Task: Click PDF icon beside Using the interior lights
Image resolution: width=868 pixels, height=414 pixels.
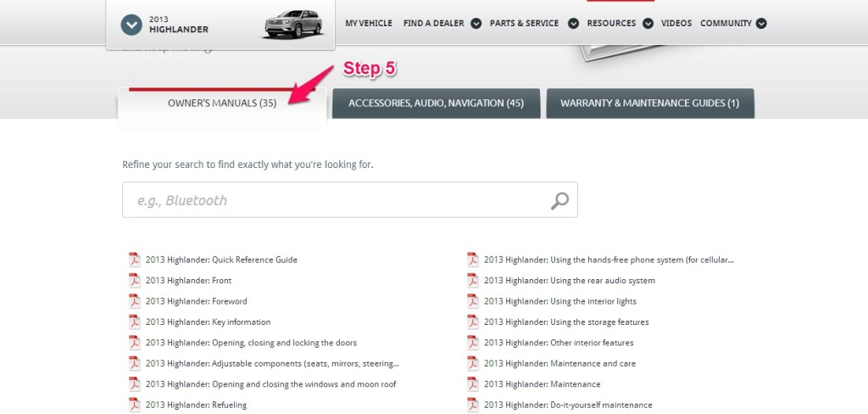Action: [473, 301]
